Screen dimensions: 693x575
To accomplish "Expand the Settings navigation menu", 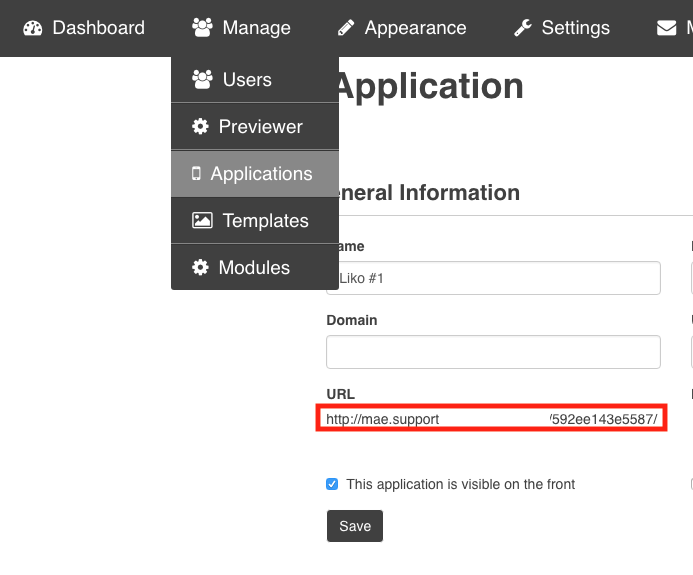I will coord(575,28).
